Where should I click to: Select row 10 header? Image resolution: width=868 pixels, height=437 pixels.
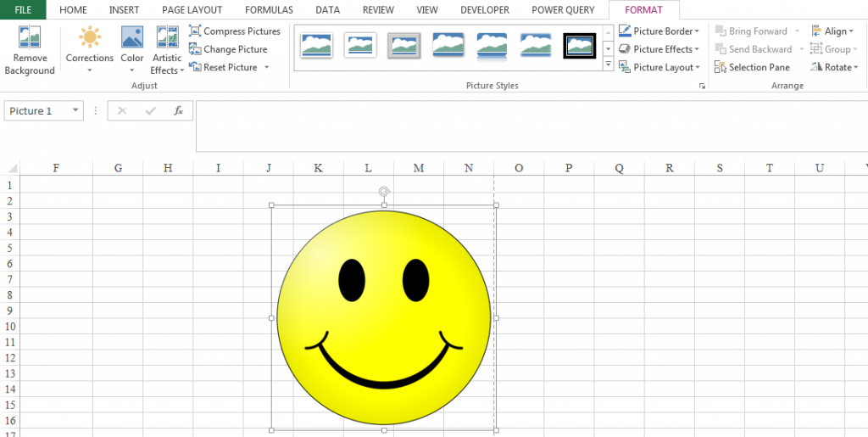(9, 326)
